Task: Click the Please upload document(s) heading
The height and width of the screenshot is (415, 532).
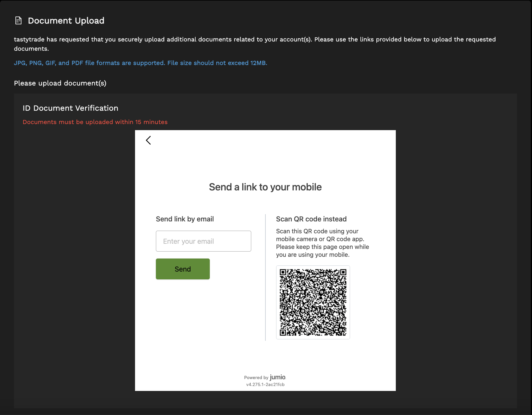Action: tap(60, 83)
